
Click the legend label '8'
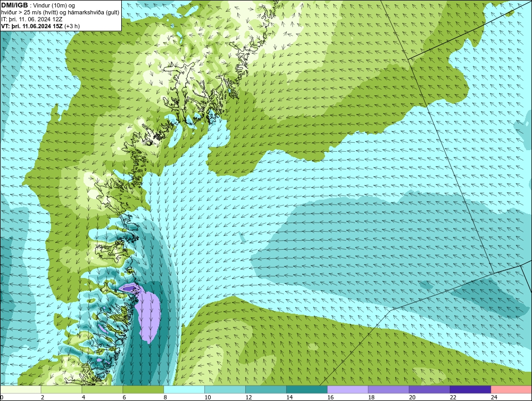click(x=165, y=397)
